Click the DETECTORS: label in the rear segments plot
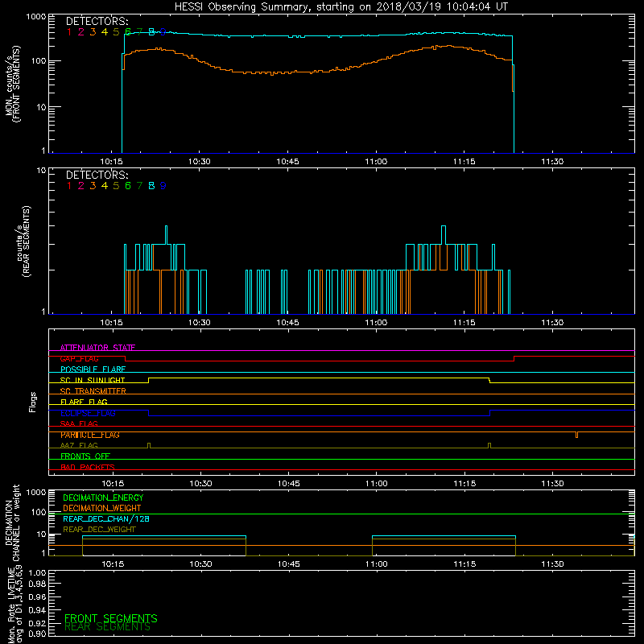The image size is (644, 644). 97,175
